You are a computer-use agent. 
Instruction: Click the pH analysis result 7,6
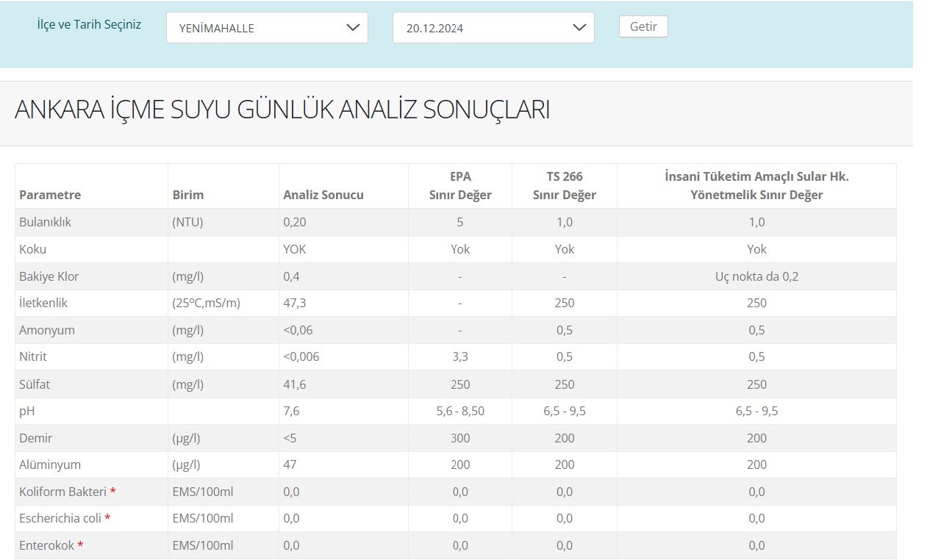click(x=291, y=411)
